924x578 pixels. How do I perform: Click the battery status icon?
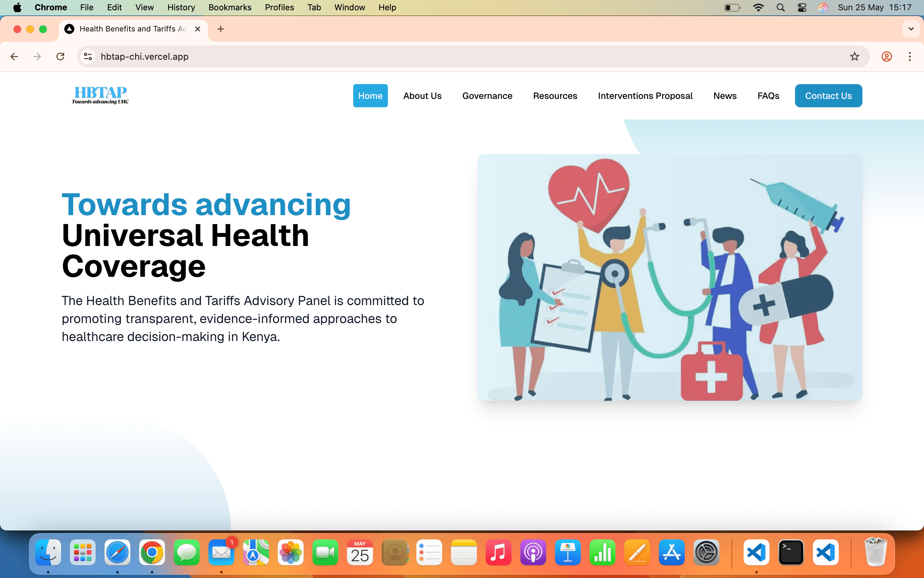[x=732, y=7]
